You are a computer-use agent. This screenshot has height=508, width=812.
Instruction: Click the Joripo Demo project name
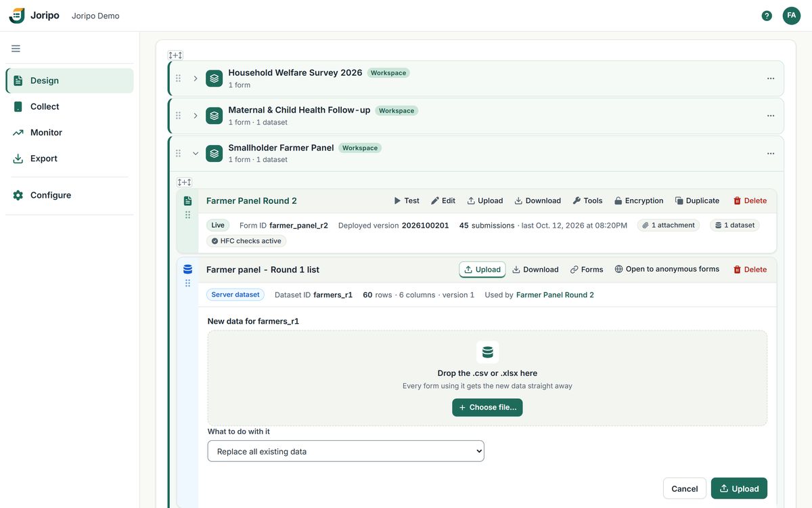point(95,16)
